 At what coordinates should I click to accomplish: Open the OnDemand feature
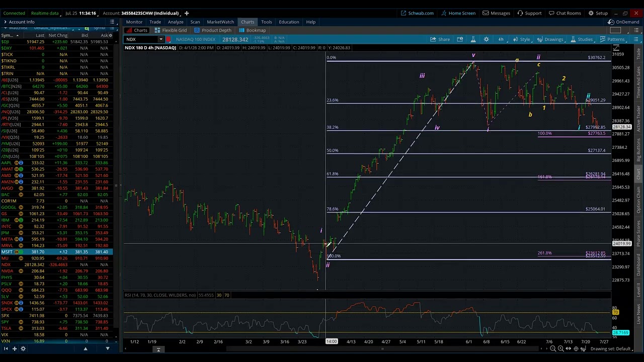[624, 22]
